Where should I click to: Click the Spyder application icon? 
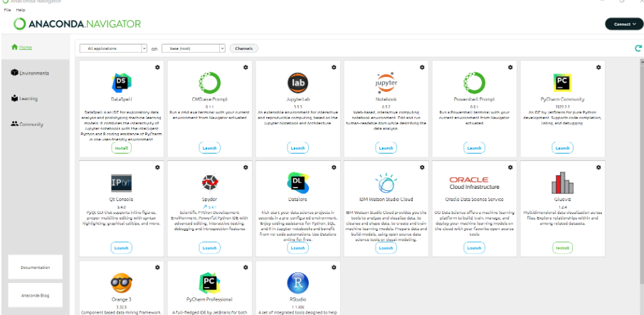[x=209, y=182]
